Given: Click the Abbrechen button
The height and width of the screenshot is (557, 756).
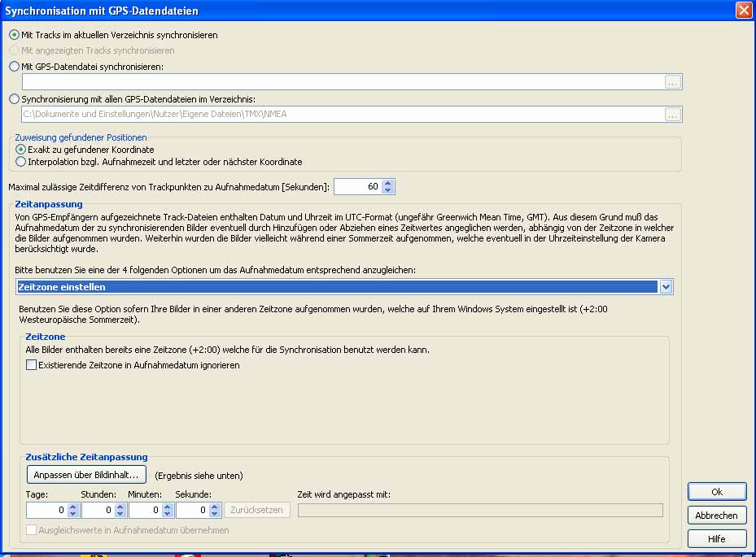Looking at the screenshot, I should click(x=716, y=515).
